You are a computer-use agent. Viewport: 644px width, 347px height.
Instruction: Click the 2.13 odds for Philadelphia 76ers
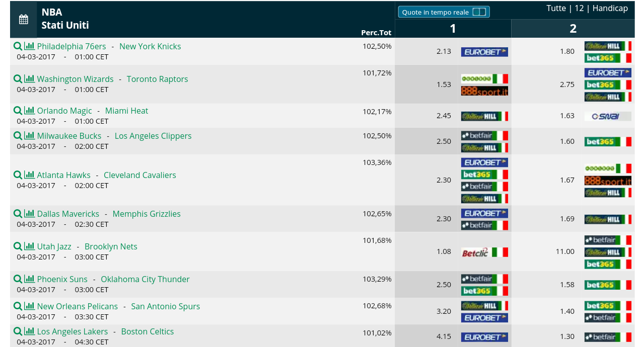[444, 51]
